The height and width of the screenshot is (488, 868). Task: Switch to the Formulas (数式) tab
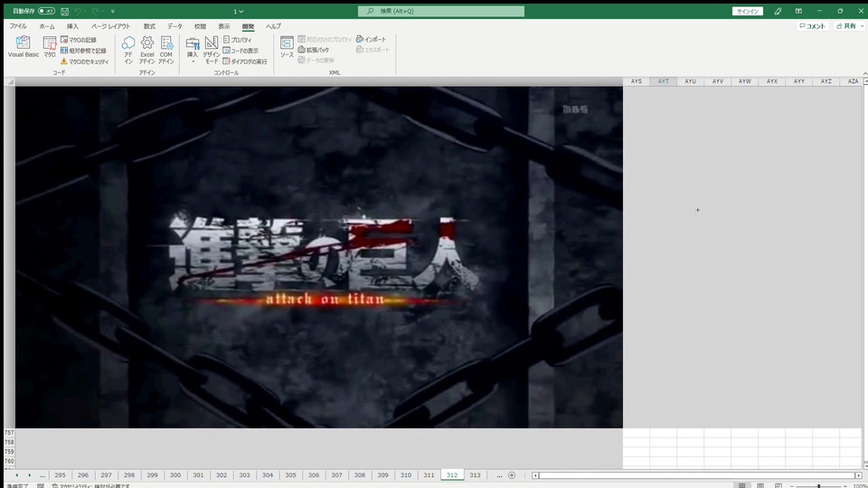click(149, 26)
